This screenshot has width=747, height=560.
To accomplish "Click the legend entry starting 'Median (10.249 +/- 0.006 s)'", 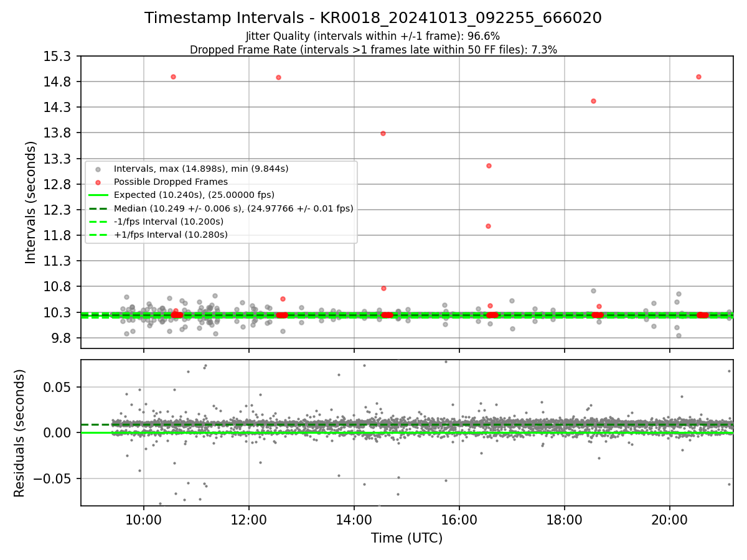I will (233, 208).
